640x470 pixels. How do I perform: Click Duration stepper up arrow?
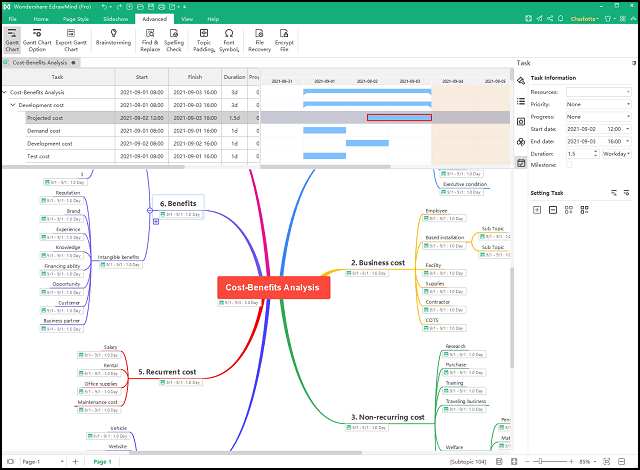(x=596, y=151)
